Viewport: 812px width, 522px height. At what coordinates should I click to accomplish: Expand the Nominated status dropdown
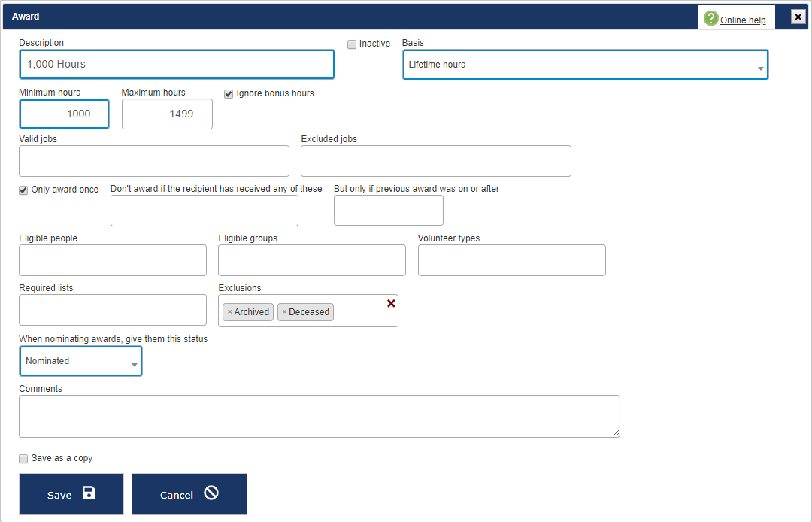click(x=80, y=362)
